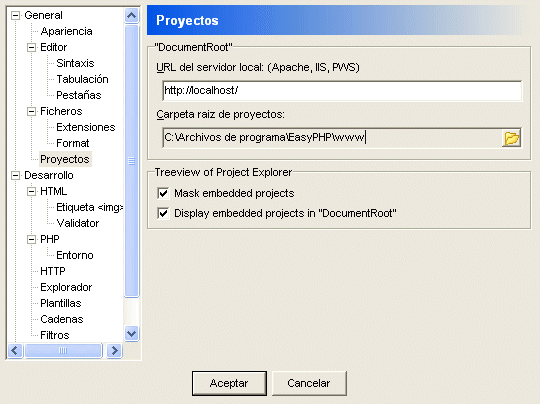Image resolution: width=540 pixels, height=404 pixels.
Task: Click the tree scrollbar up arrow
Action: 132,15
